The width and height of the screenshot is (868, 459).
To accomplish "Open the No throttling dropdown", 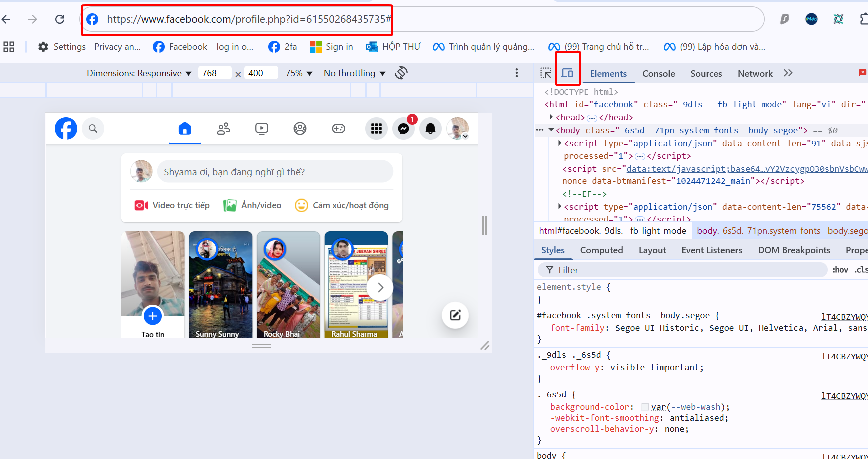I will coord(354,73).
